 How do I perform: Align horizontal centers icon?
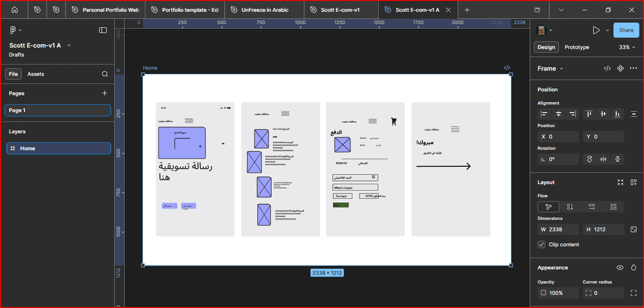[558, 114]
